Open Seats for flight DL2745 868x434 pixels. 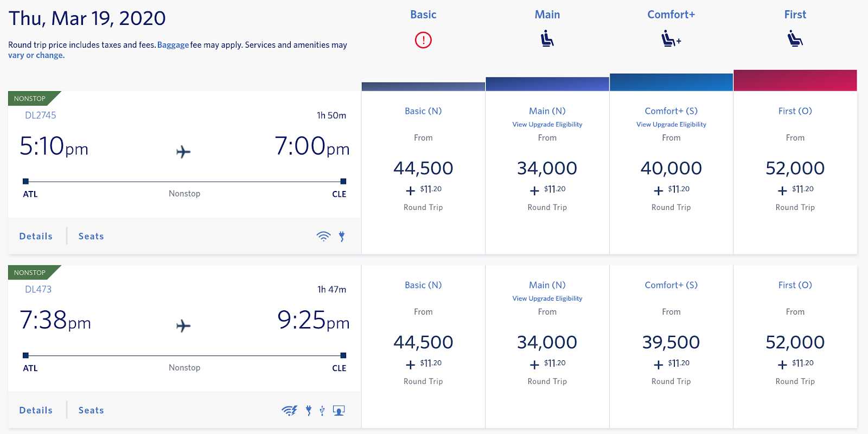(x=91, y=236)
